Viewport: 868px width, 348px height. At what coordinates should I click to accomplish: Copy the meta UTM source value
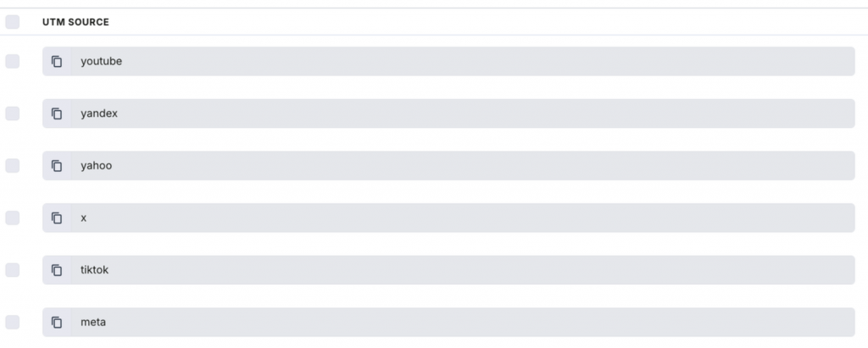57,322
